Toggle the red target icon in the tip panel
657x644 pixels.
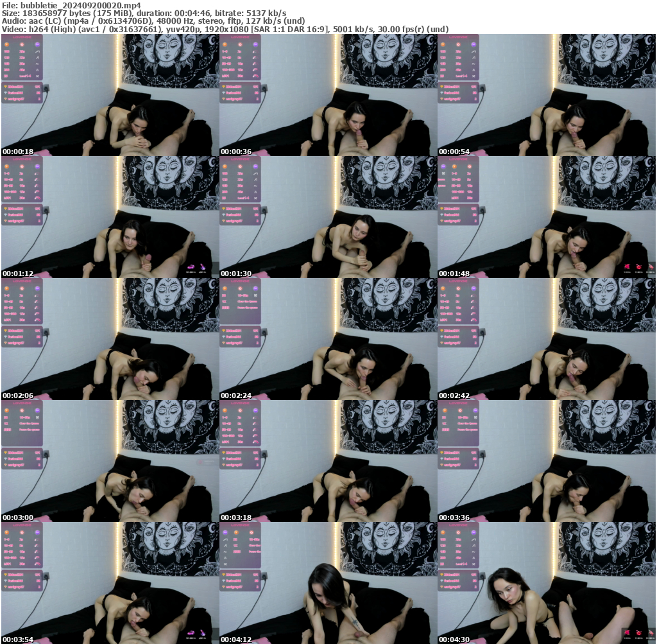pos(22,44)
